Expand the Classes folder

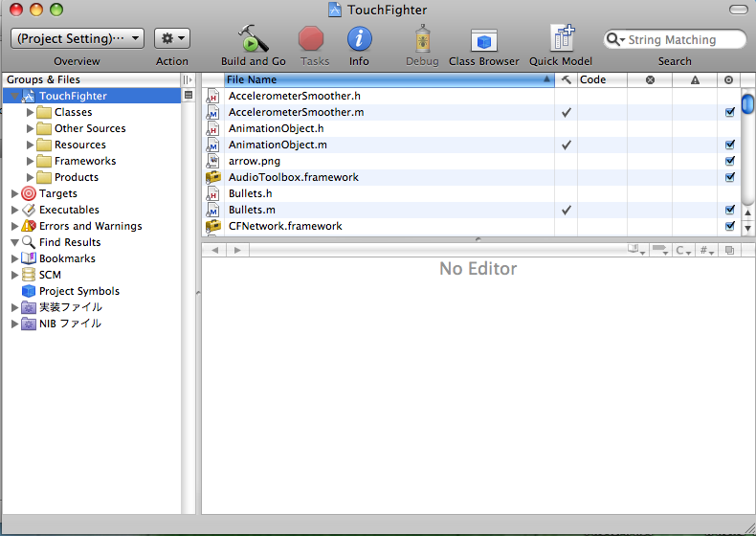coord(30,112)
